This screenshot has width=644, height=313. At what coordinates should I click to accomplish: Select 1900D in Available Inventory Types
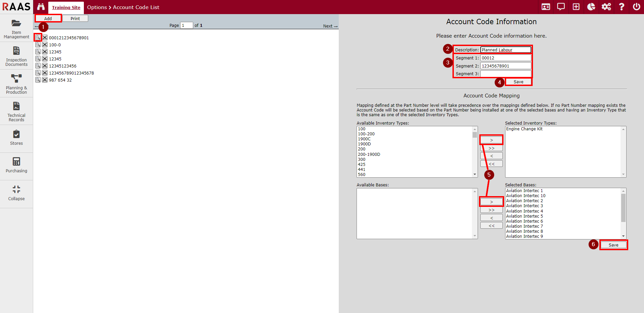[364, 144]
